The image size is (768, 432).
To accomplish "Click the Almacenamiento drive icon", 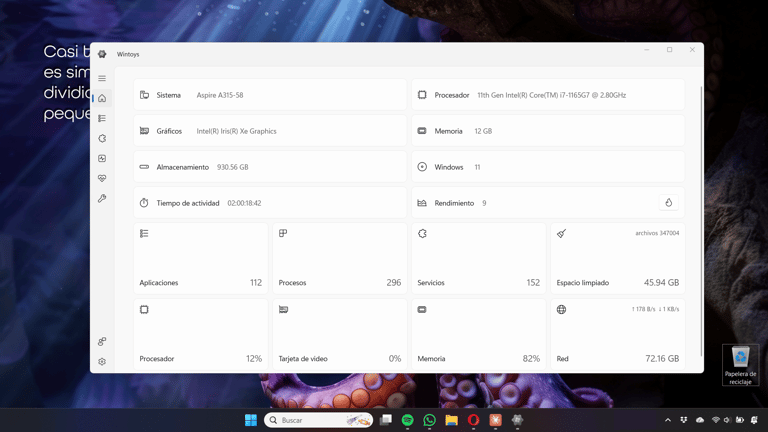I will tap(144, 167).
